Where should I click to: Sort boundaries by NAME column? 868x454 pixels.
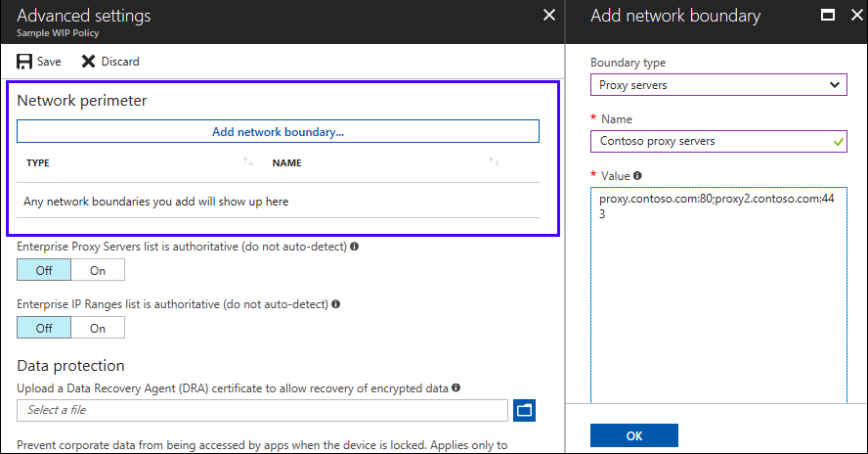click(494, 162)
